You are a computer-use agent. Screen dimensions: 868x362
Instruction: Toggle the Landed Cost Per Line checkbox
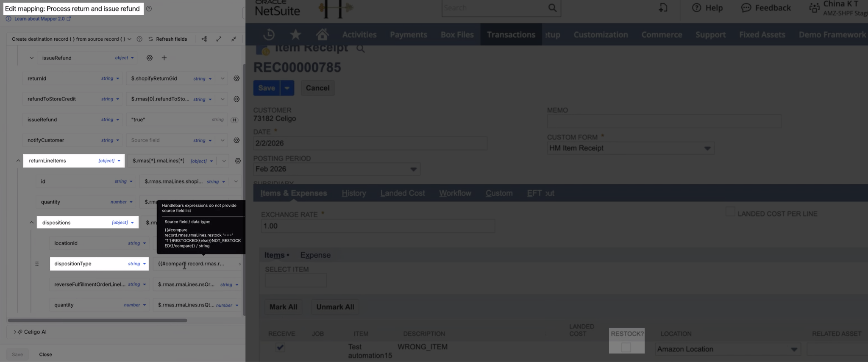click(730, 212)
